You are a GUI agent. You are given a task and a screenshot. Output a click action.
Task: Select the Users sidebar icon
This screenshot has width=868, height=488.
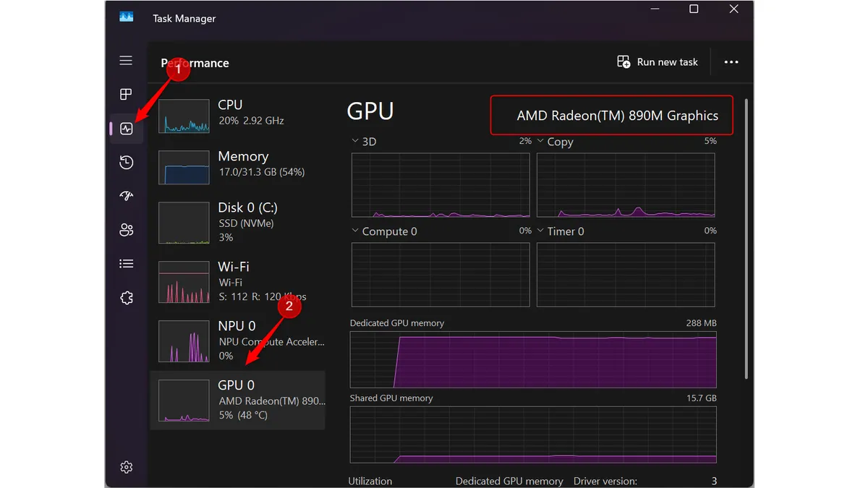[126, 230]
